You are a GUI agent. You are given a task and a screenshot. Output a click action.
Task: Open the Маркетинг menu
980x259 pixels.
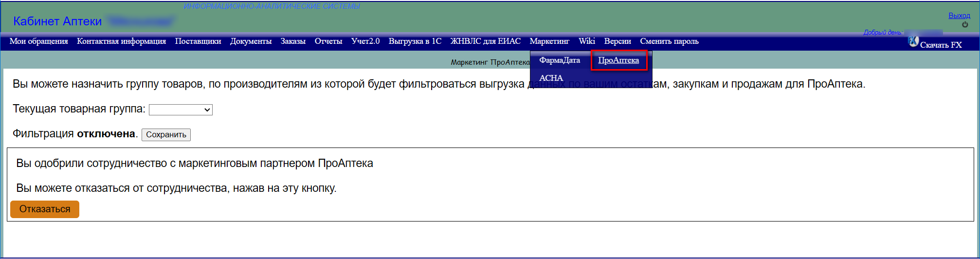[549, 41]
